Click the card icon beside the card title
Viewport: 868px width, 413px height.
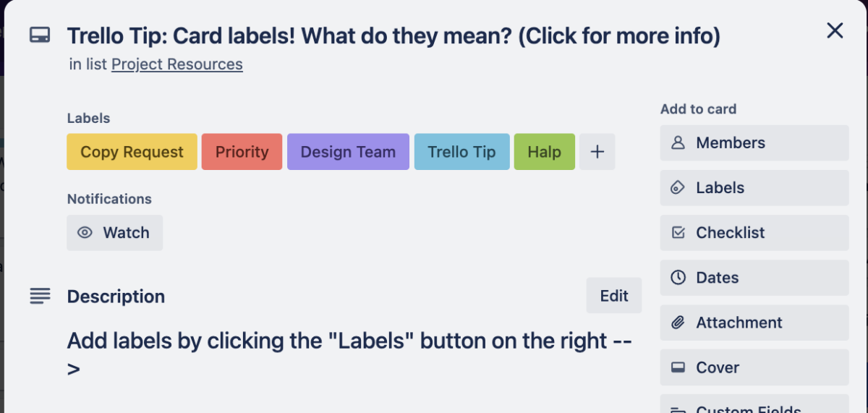coord(40,35)
